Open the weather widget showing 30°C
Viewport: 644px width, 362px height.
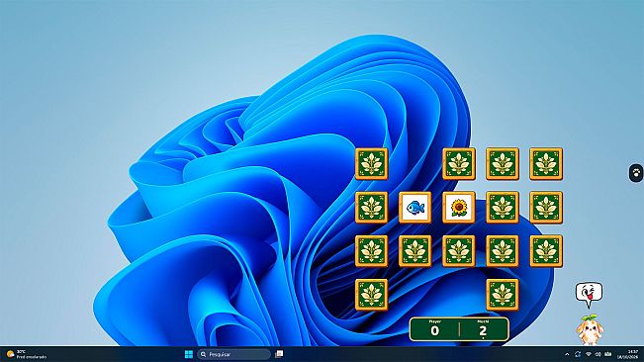tap(26, 354)
